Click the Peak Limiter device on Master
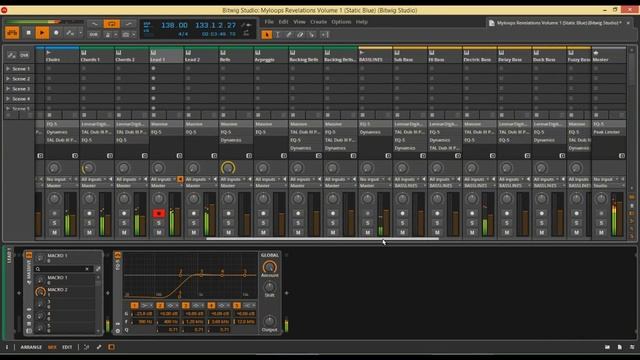 click(x=609, y=132)
